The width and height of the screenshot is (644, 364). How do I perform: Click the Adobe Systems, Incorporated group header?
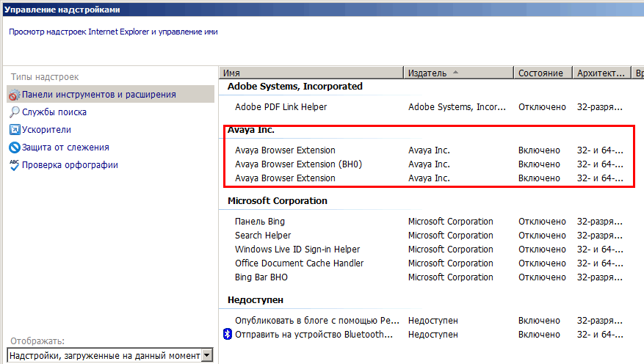295,86
